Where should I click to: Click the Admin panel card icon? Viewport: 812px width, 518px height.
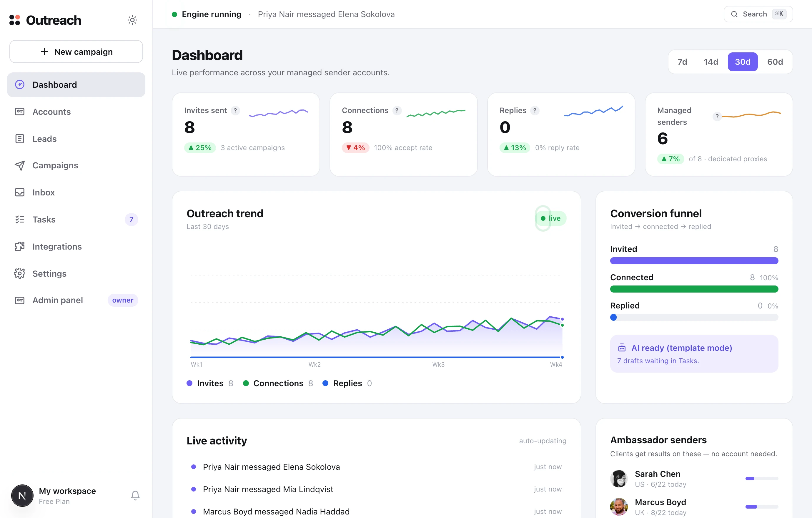tap(20, 300)
